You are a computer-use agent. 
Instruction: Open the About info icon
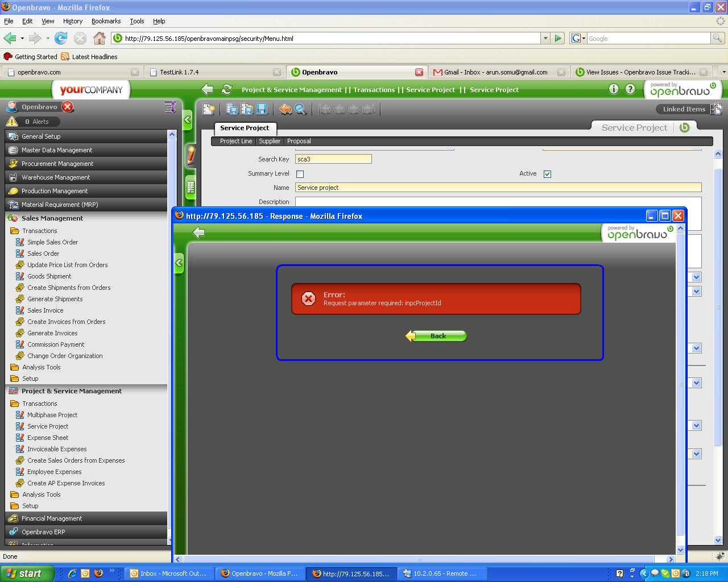coord(613,89)
